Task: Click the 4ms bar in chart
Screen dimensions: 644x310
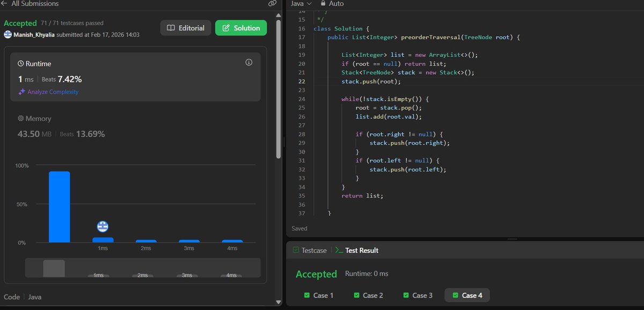Action: pos(232,241)
